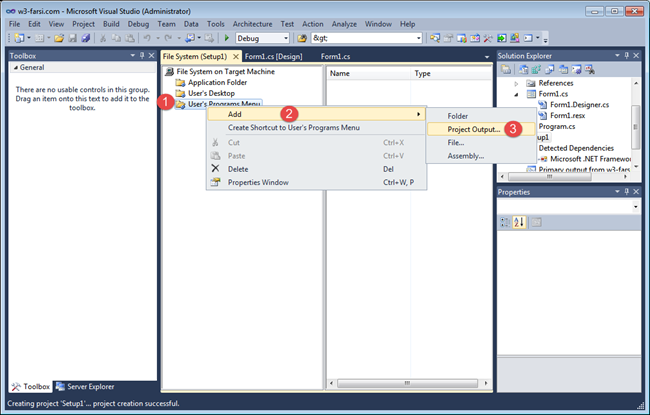650x415 pixels.
Task: Open File Types Editor in Solution Explorer toolbar
Action: [550, 70]
